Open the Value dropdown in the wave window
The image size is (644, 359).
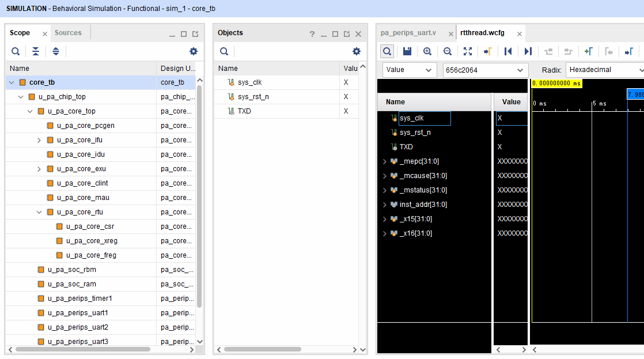tap(409, 70)
